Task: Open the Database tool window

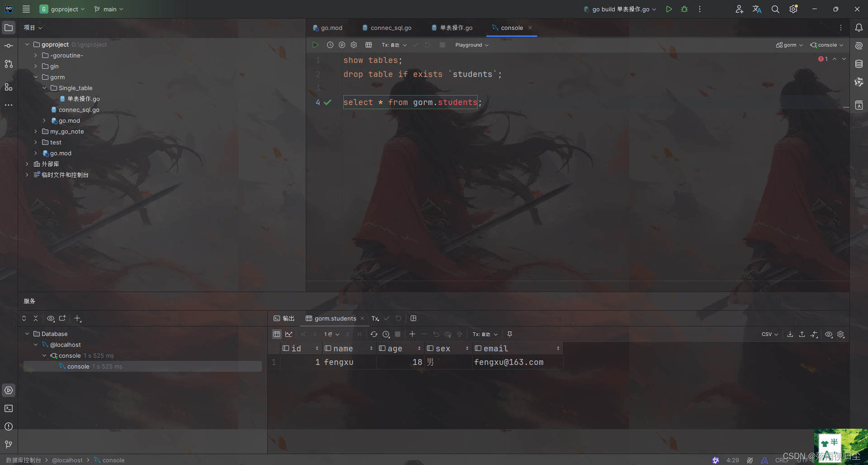Action: 859,64
